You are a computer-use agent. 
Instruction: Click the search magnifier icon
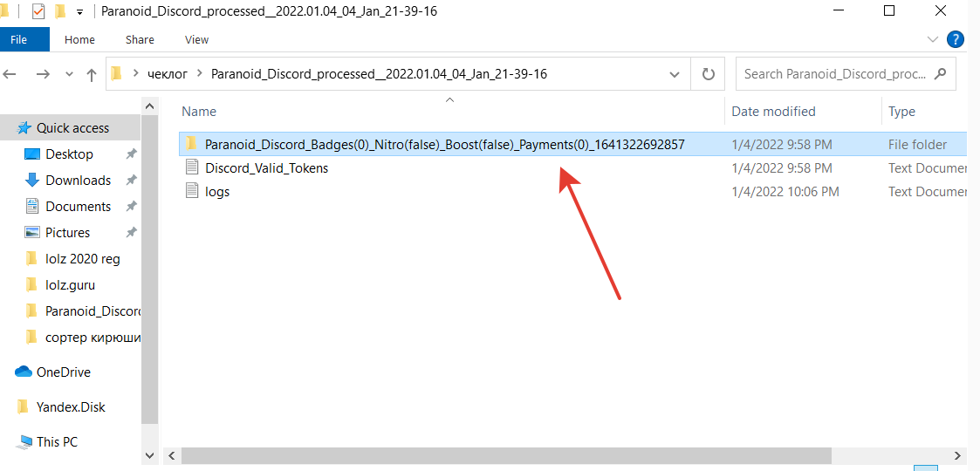click(x=939, y=74)
